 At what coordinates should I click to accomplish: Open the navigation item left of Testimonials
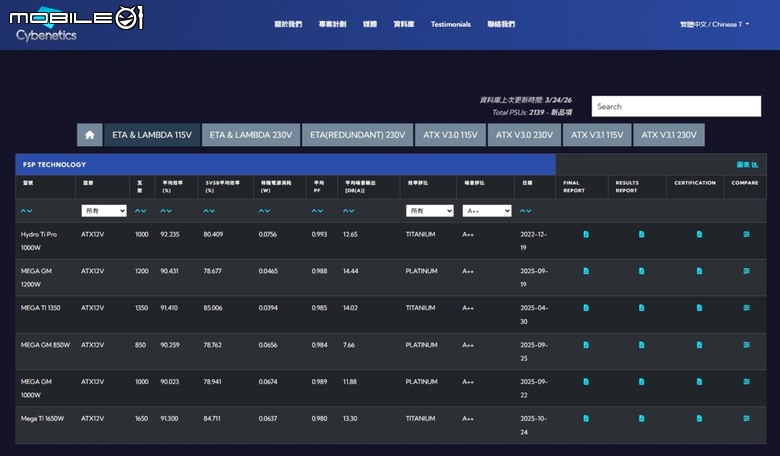403,24
